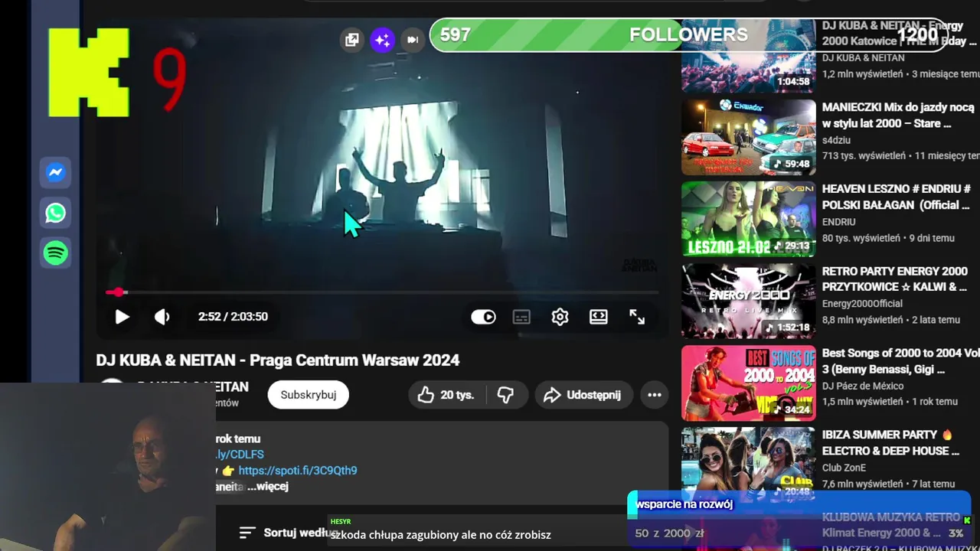This screenshot has width=980, height=551.
Task: Open the Sortuj według comments sort menu
Action: [288, 533]
